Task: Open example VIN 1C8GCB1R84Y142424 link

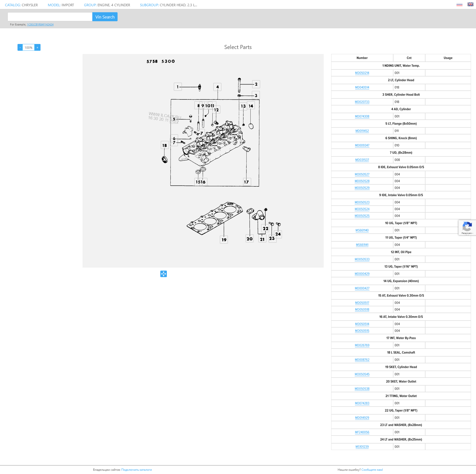Action: (x=40, y=24)
